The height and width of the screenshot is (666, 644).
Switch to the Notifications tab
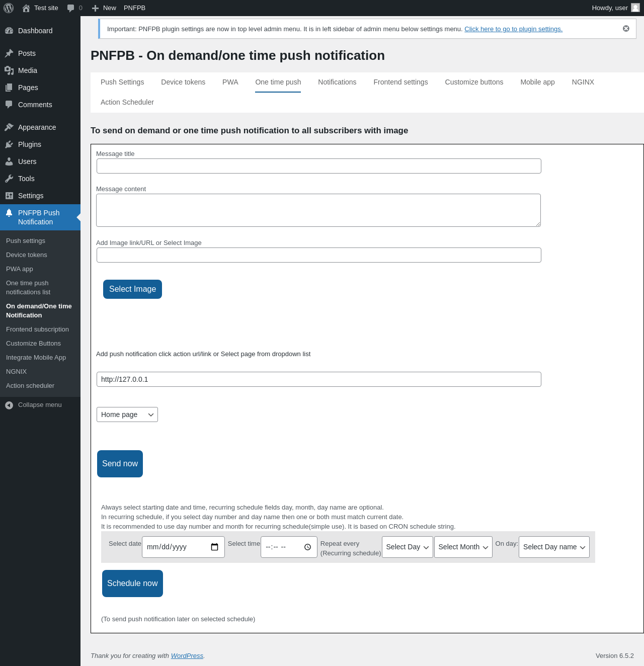(337, 82)
